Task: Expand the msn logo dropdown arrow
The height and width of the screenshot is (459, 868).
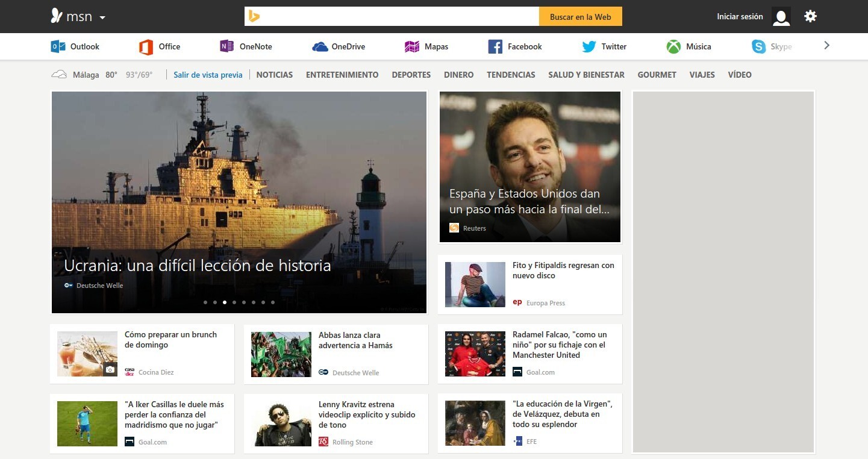Action: (102, 17)
